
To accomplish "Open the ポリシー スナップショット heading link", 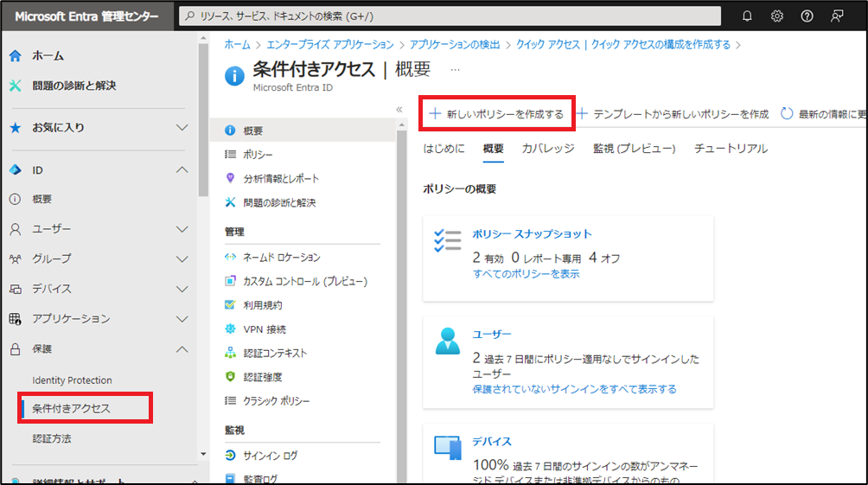I will (x=532, y=234).
